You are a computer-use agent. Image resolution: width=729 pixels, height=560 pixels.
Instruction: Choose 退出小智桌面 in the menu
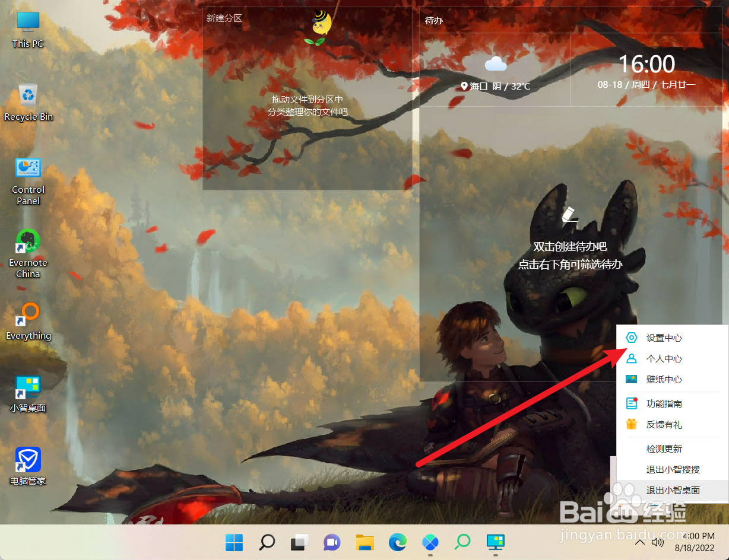[673, 490]
